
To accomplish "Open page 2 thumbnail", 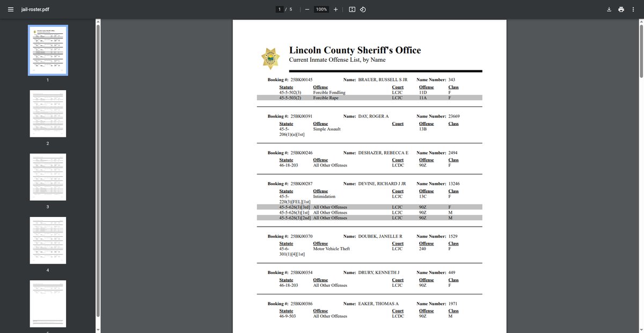I will pyautogui.click(x=48, y=114).
